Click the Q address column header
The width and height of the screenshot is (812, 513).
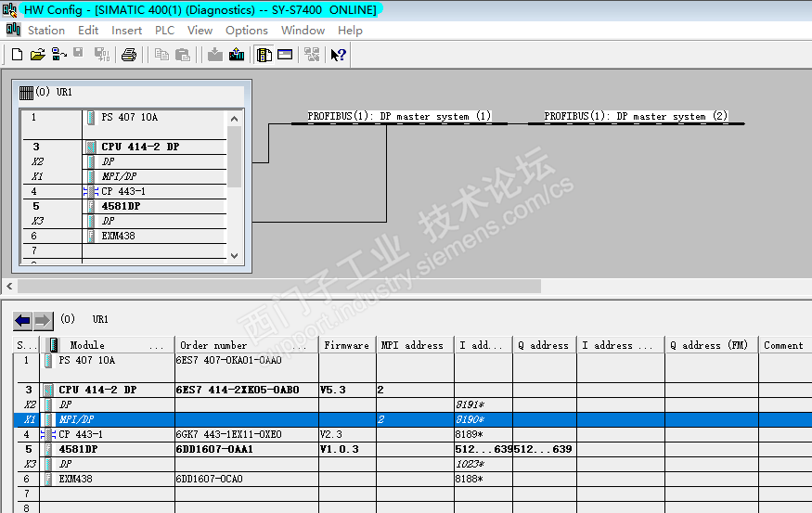tap(544, 345)
